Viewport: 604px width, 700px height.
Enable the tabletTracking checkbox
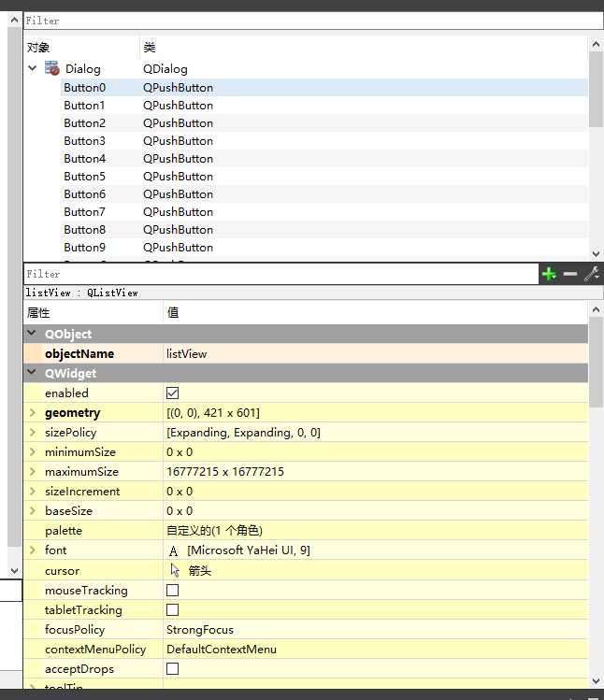click(172, 610)
